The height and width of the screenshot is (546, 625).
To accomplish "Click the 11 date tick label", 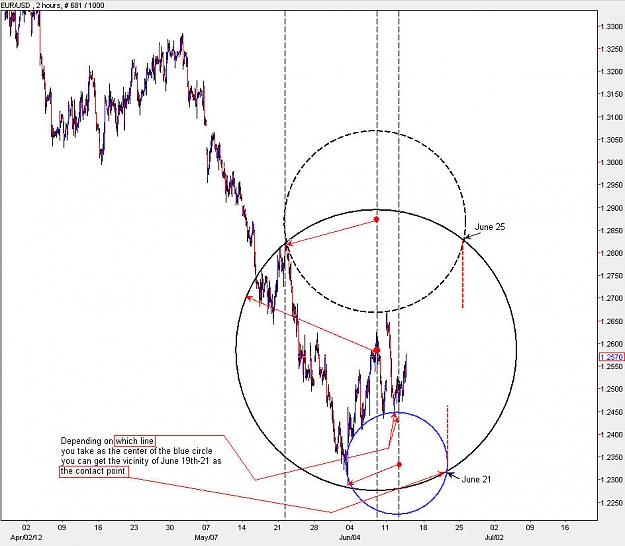I will 385,528.
